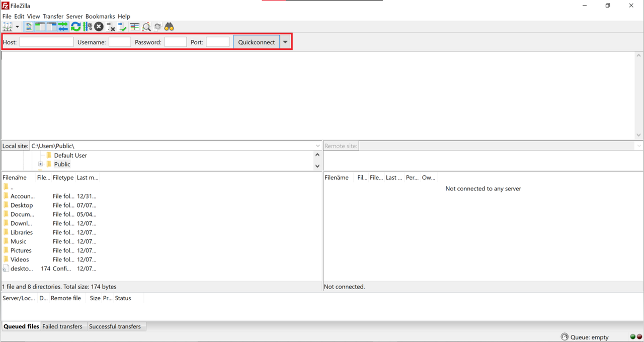
Task: Sort local files by Last modified column
Action: (88, 178)
